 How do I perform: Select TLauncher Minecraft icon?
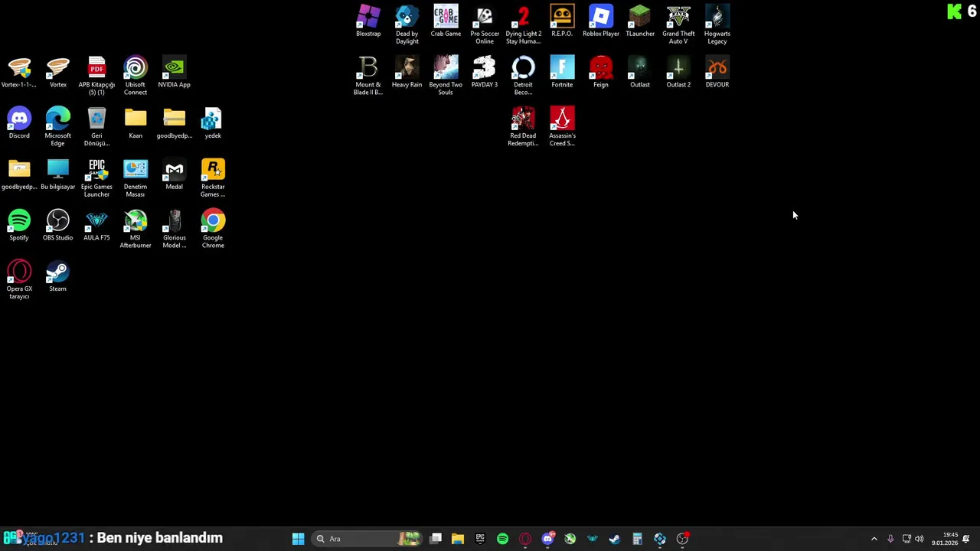coord(640,21)
